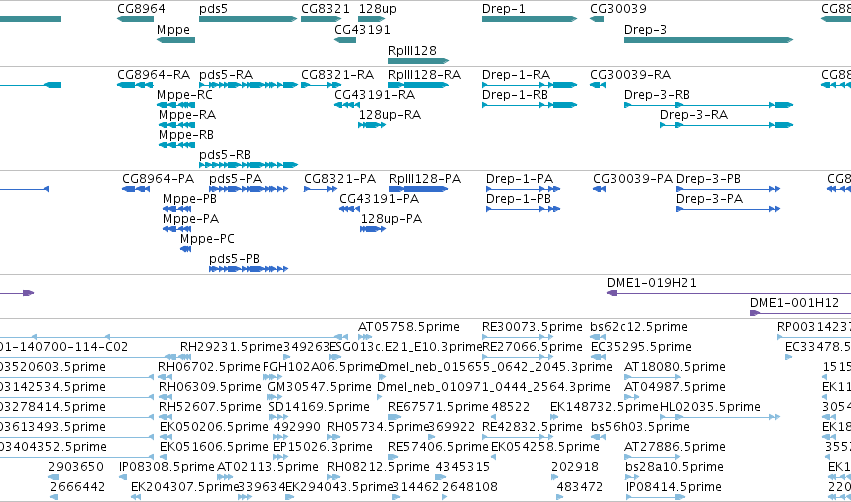This screenshot has height=502, width=851.
Task: Select the GM30547.5prime EST glyph
Action: point(276,397)
